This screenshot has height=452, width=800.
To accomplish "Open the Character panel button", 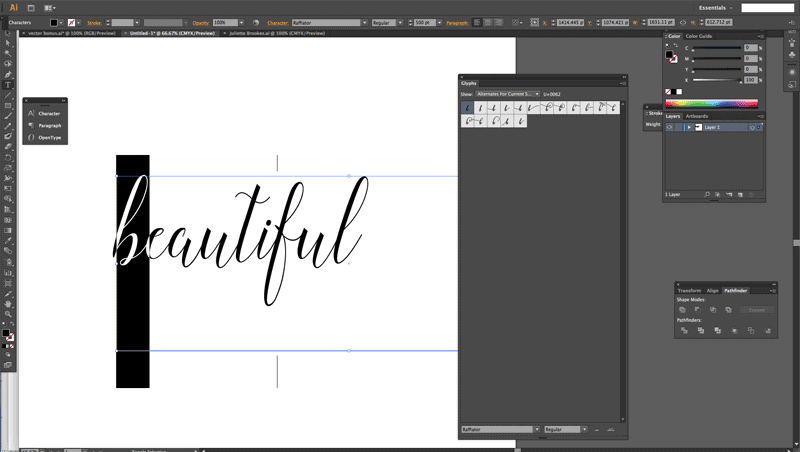I will point(45,113).
